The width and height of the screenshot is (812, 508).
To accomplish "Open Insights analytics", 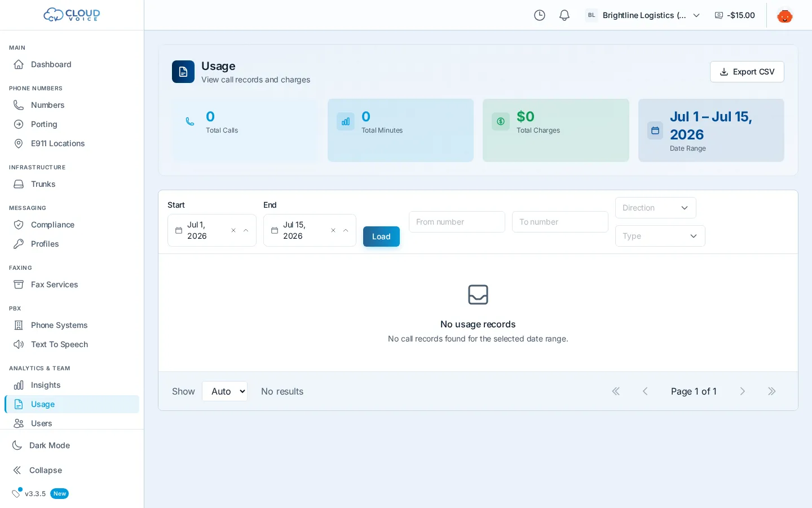I will 72,385.
